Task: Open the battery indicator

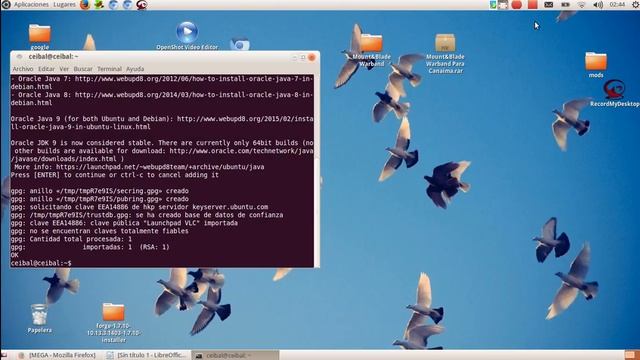Action: 565,4
